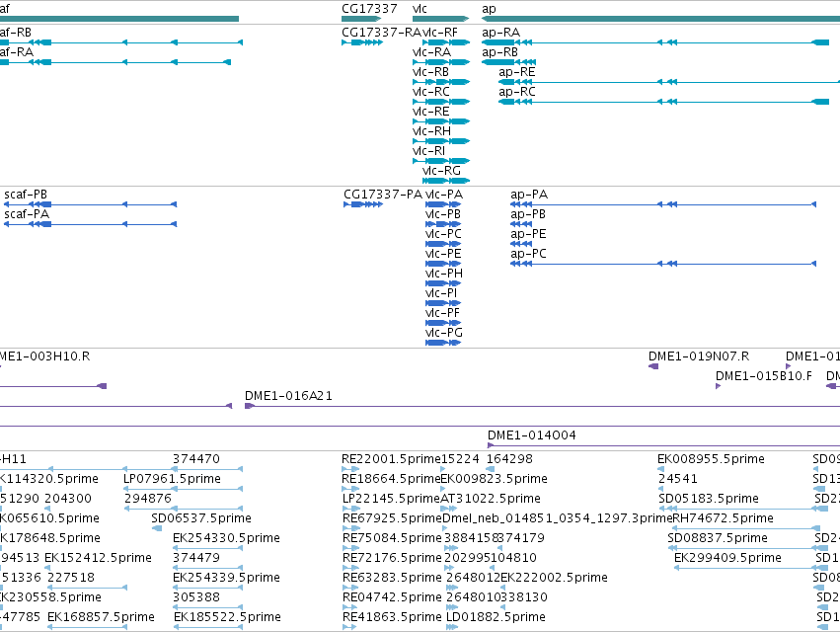Click the vlc-RI transcript label
The height and width of the screenshot is (632, 840).
[x=428, y=151]
